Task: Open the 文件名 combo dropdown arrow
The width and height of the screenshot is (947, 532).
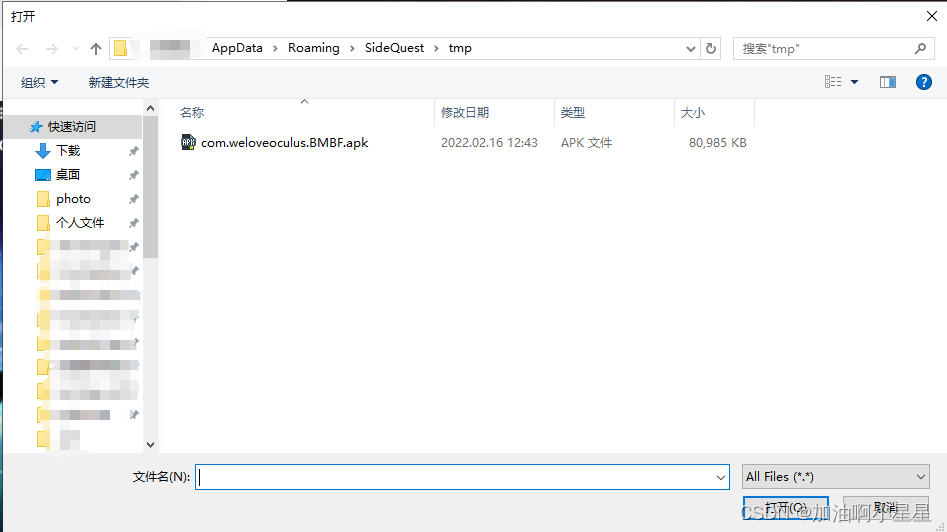Action: (x=721, y=477)
